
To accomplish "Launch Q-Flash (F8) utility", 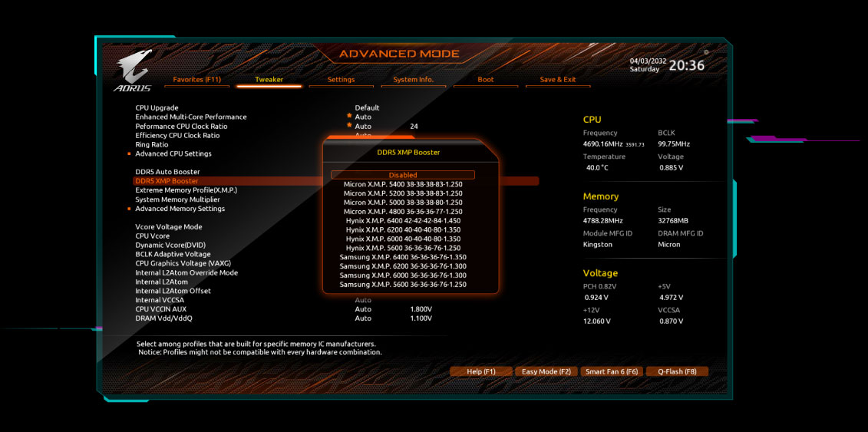I will [x=677, y=371].
